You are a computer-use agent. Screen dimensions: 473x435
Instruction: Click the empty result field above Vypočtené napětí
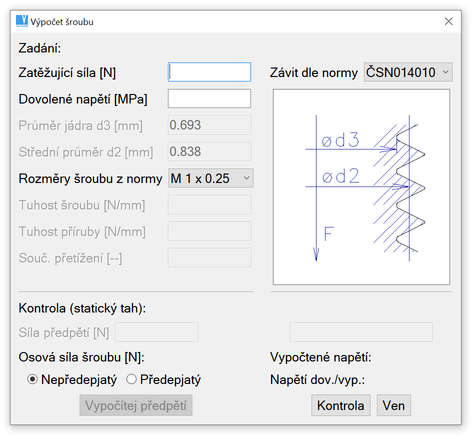tap(361, 332)
